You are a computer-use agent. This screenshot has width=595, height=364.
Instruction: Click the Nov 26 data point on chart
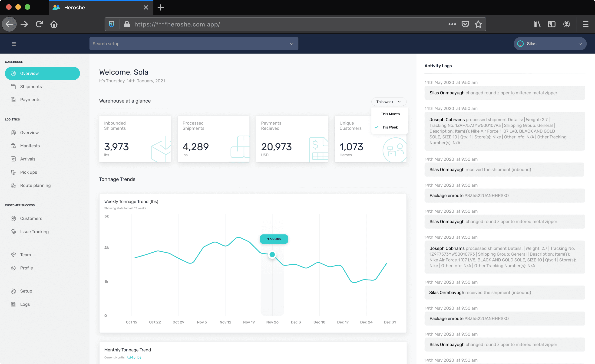[x=272, y=254]
